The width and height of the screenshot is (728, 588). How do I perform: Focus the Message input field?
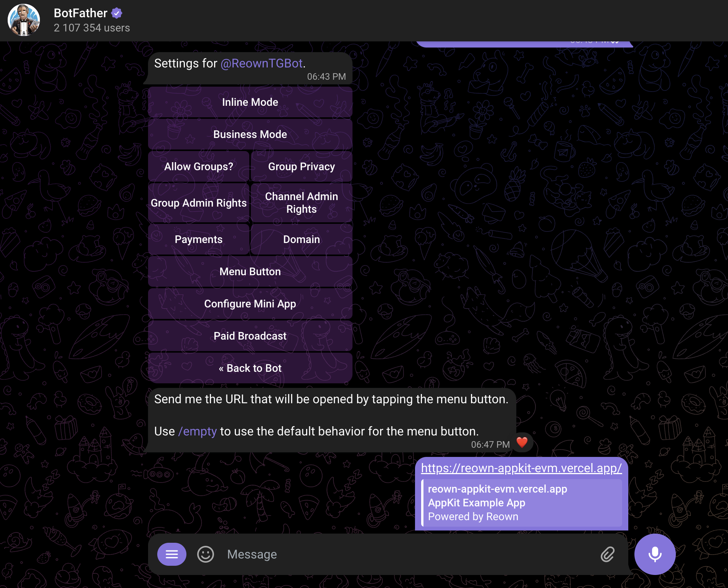coord(408,554)
